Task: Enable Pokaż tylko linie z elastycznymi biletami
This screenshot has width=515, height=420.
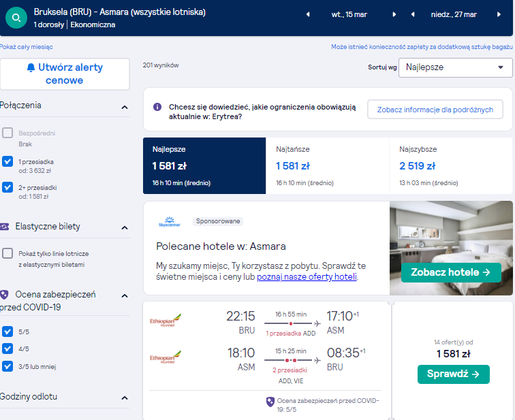Action: [7, 253]
